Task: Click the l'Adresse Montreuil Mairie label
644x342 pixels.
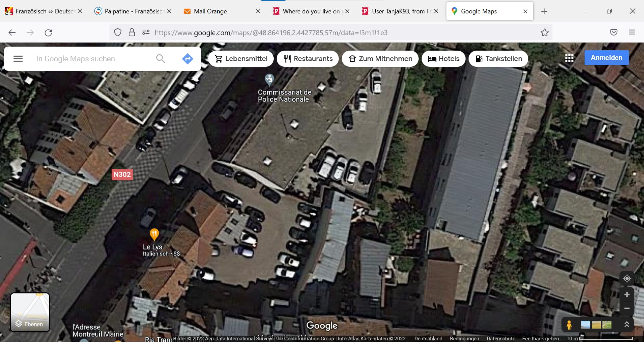Action: click(x=98, y=331)
